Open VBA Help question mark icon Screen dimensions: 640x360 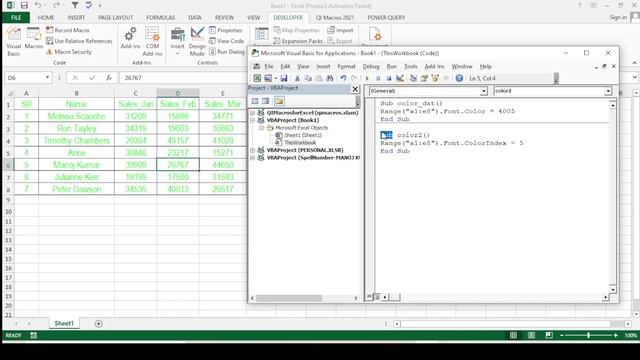[459, 78]
